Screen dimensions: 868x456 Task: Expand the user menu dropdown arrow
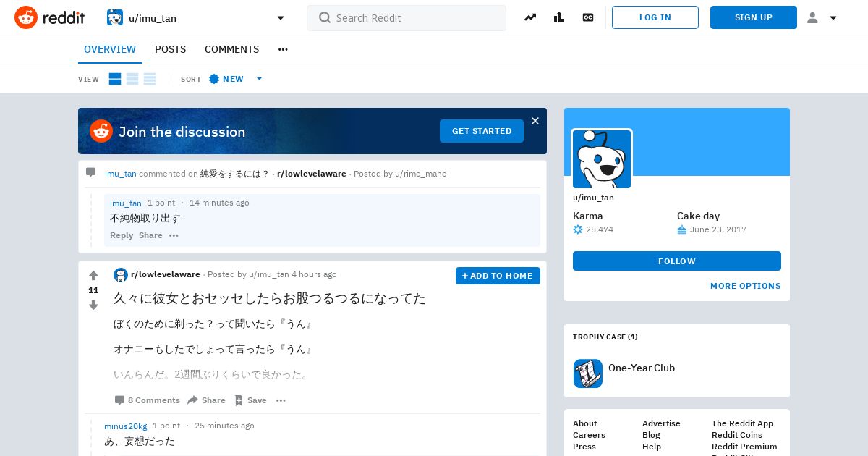[x=833, y=18]
